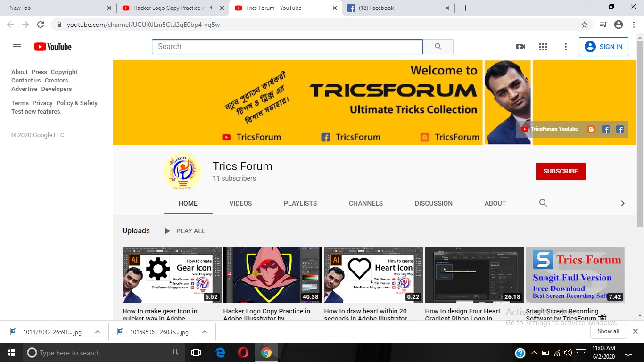
Task: Open the About footer link
Action: (x=19, y=72)
